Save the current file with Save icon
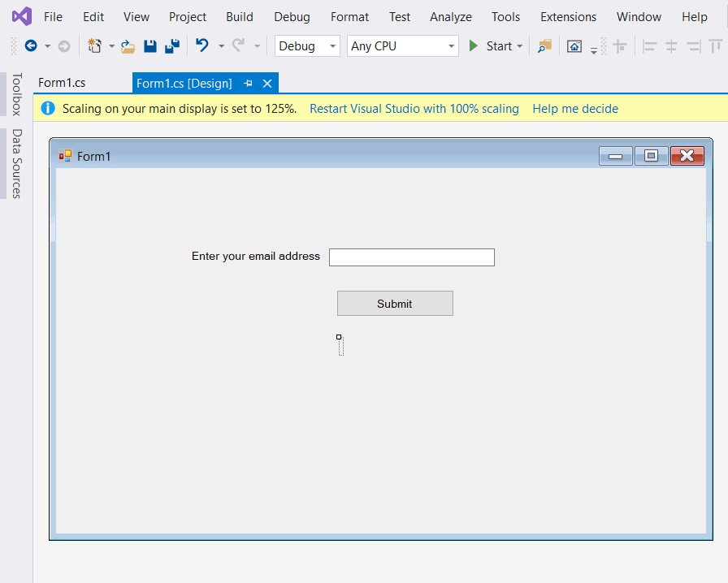 [x=150, y=46]
